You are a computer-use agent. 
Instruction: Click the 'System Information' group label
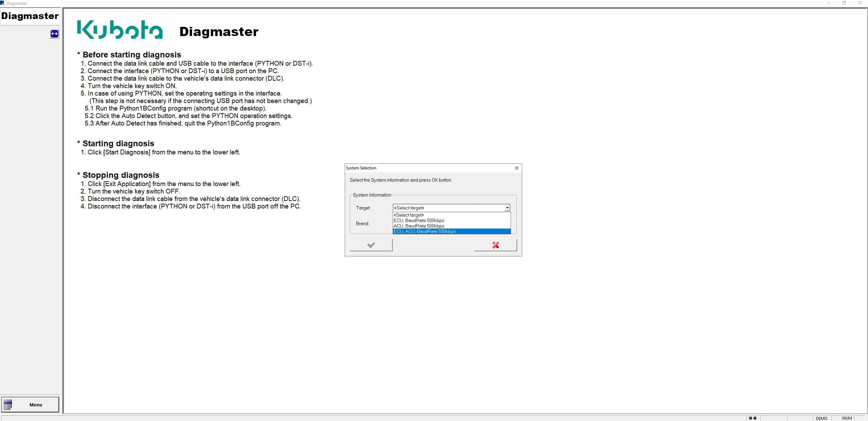click(372, 195)
